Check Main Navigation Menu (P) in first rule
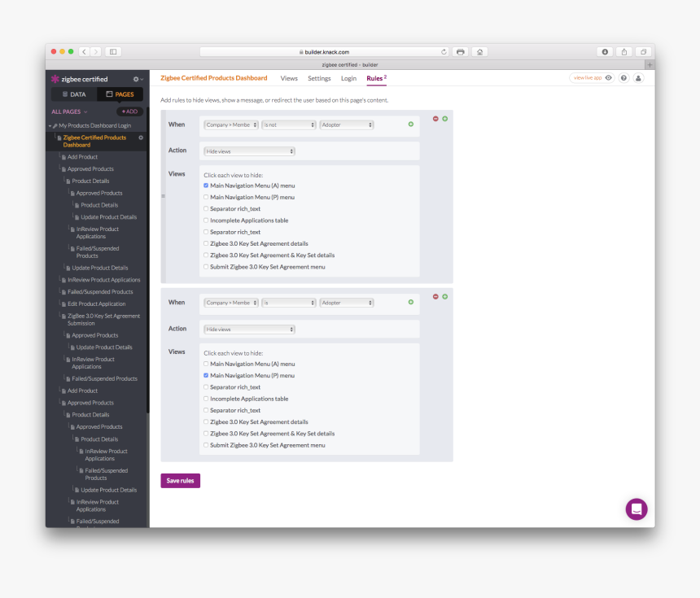Screen dimensions: 700x598 206,197
